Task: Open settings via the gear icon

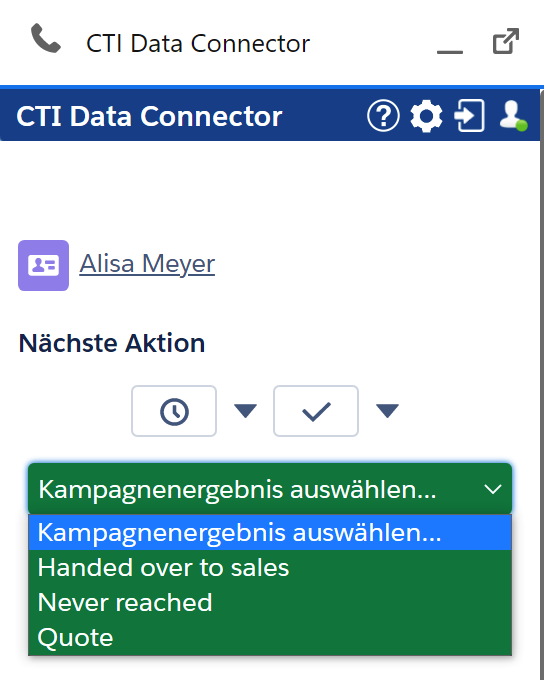Action: pyautogui.click(x=426, y=116)
